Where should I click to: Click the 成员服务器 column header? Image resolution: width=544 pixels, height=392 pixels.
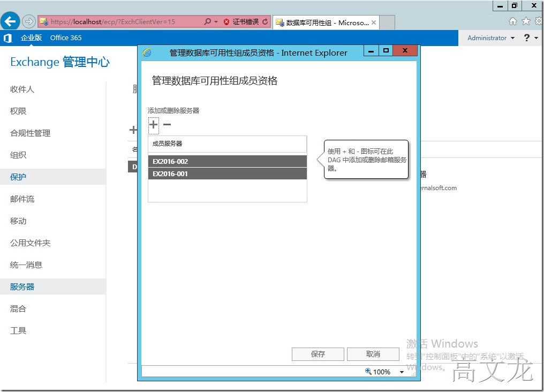[228, 144]
